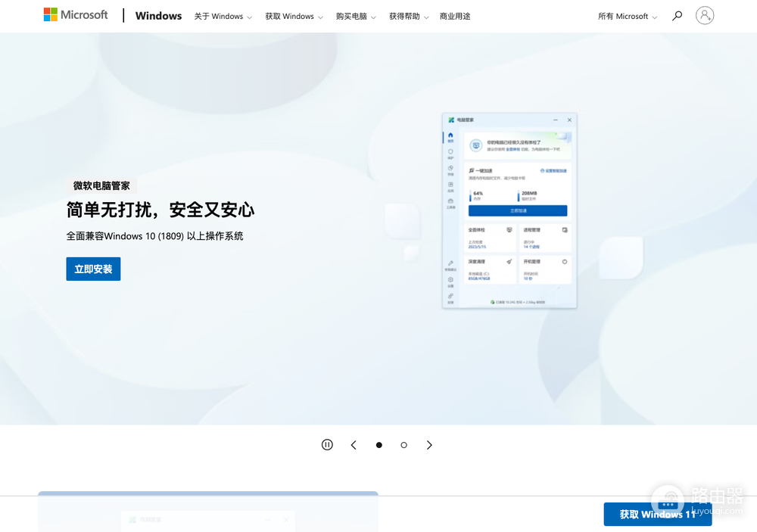Click the 获取 Windows 11 button
This screenshot has height=532, width=757.
tap(658, 514)
